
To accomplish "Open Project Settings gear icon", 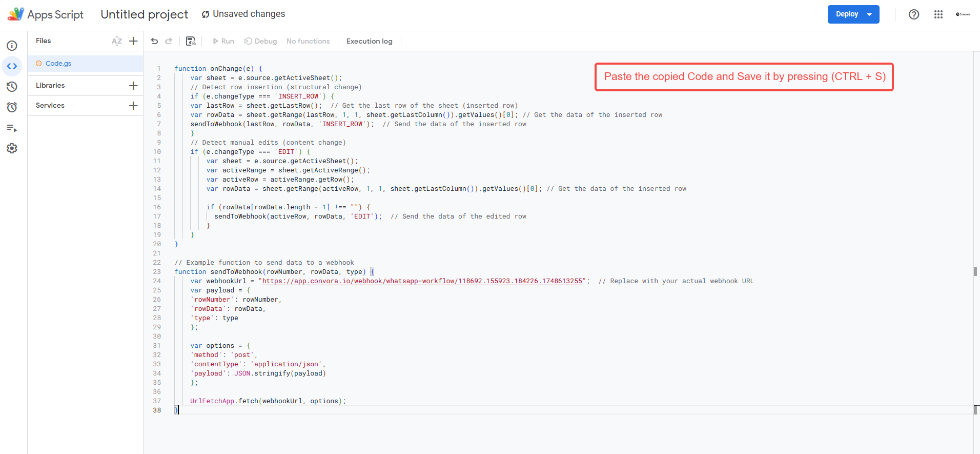I will point(12,148).
